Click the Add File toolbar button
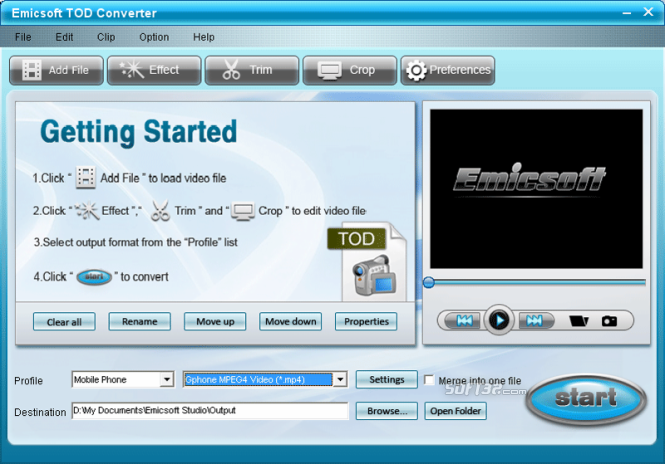 coord(56,70)
